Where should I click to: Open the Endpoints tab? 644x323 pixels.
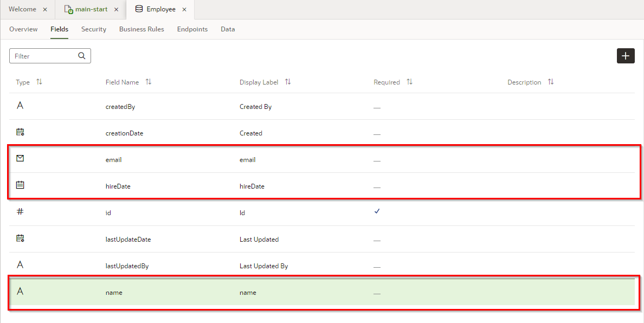point(192,29)
